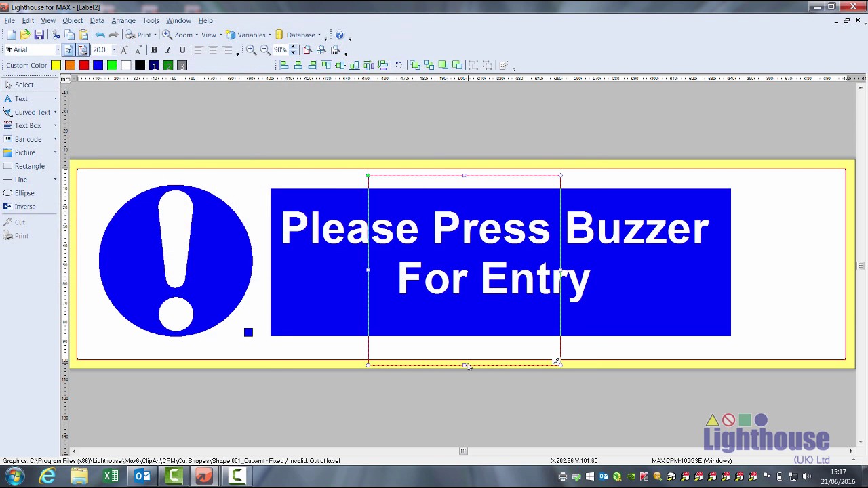Increase font size icon
The image size is (868, 488).
[124, 50]
